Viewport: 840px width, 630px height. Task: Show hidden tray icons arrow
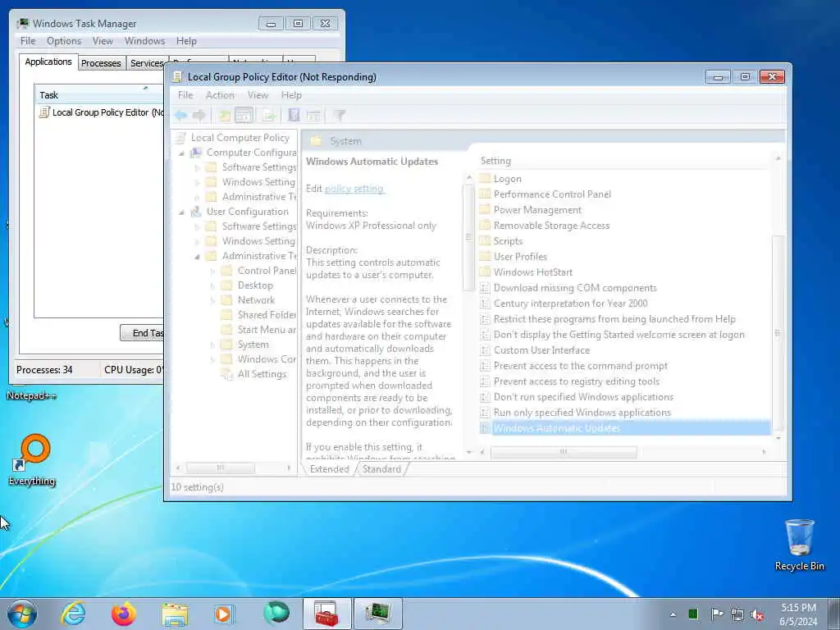click(x=673, y=614)
